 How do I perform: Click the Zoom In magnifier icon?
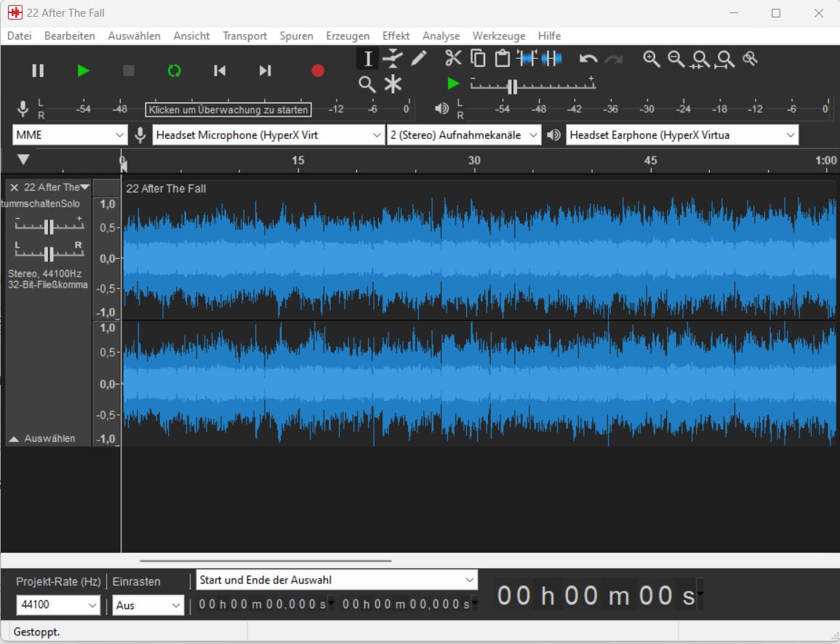[x=652, y=59]
